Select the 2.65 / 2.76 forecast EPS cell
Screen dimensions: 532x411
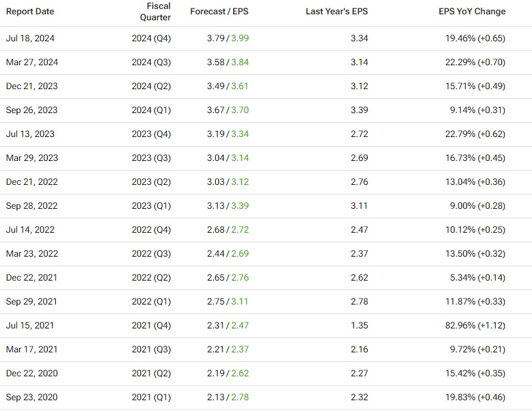coord(228,278)
